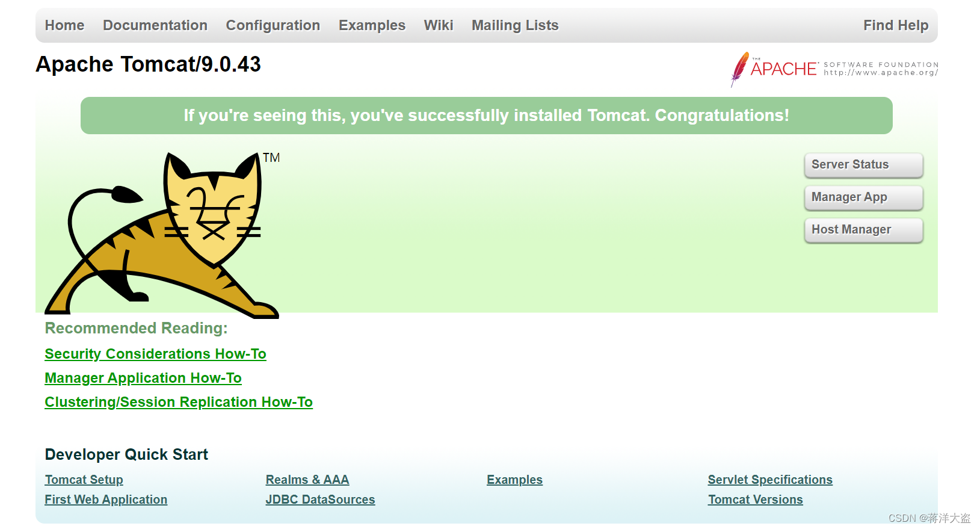Click the Developer Quick Start heading
This screenshot has width=980, height=529.
click(x=126, y=454)
